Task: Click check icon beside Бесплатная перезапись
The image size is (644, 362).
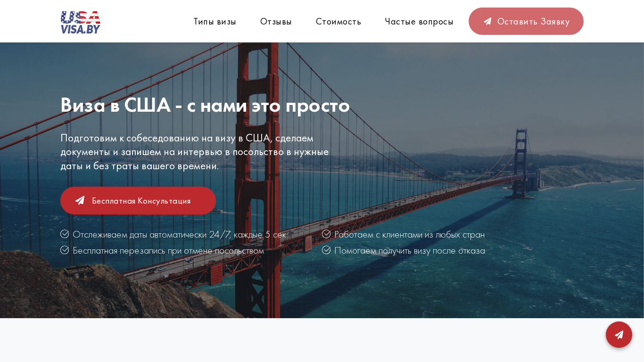Action: pyautogui.click(x=65, y=250)
